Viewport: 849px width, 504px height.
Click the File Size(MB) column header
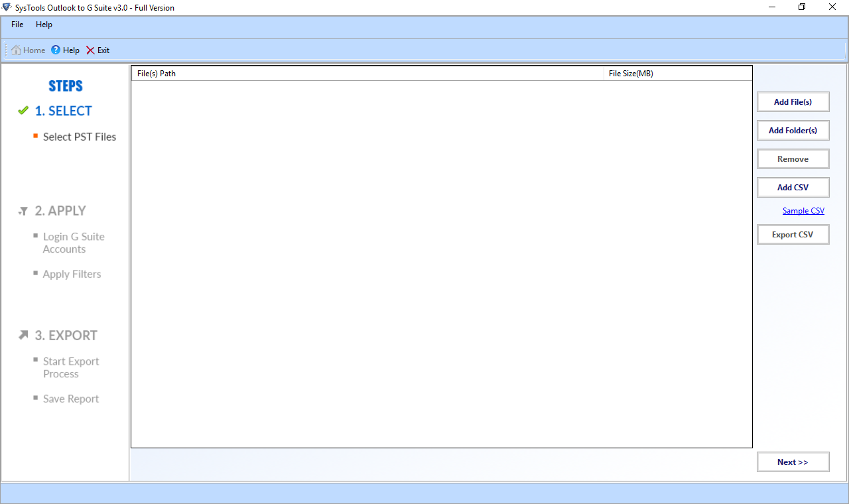pyautogui.click(x=678, y=74)
